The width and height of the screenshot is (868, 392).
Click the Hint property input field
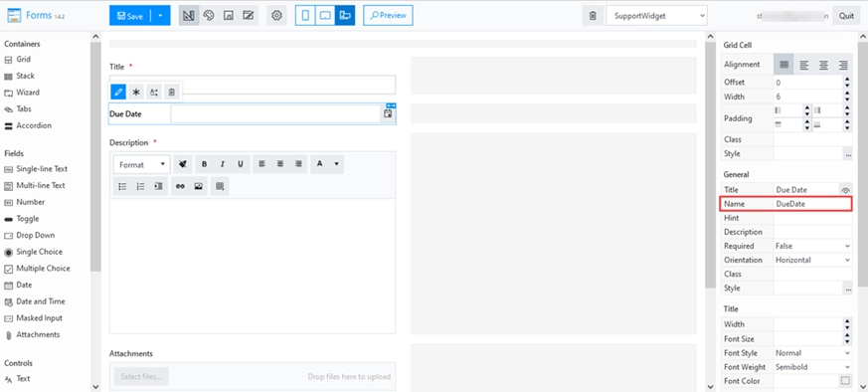812,218
